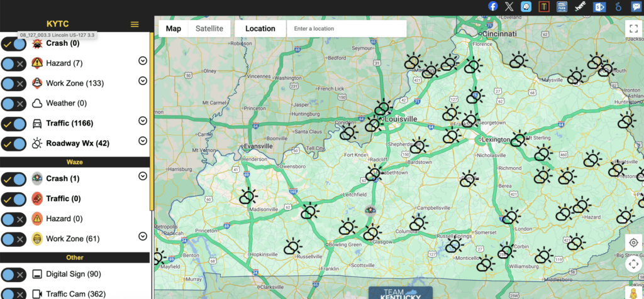Enable the KYTC Hazard layer toggle

click(14, 63)
